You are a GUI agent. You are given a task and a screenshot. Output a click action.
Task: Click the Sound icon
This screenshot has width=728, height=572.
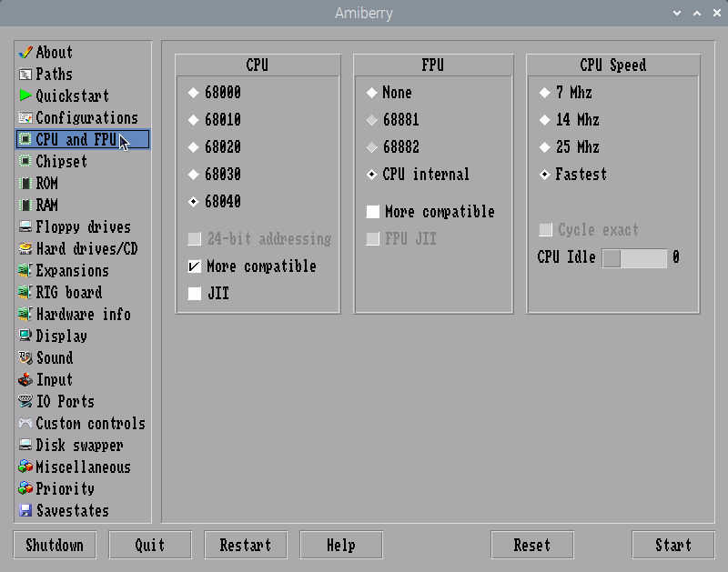coord(25,357)
